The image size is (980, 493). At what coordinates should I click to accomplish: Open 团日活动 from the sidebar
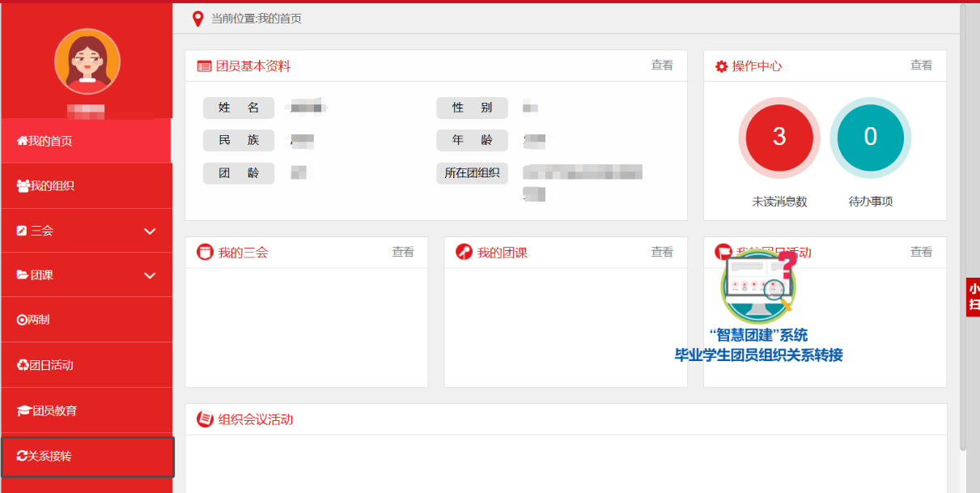[x=45, y=365]
